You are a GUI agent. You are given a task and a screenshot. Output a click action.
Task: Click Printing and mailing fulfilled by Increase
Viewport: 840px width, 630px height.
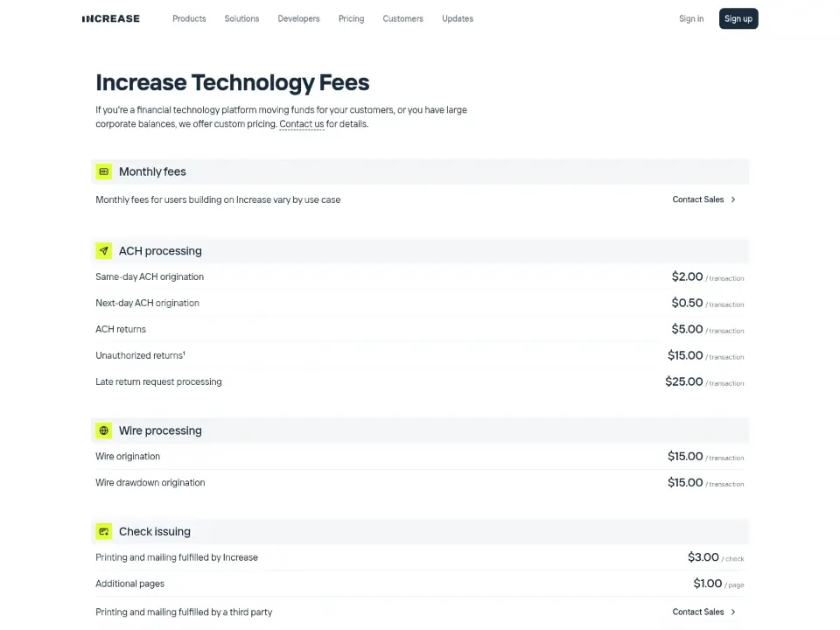point(177,557)
